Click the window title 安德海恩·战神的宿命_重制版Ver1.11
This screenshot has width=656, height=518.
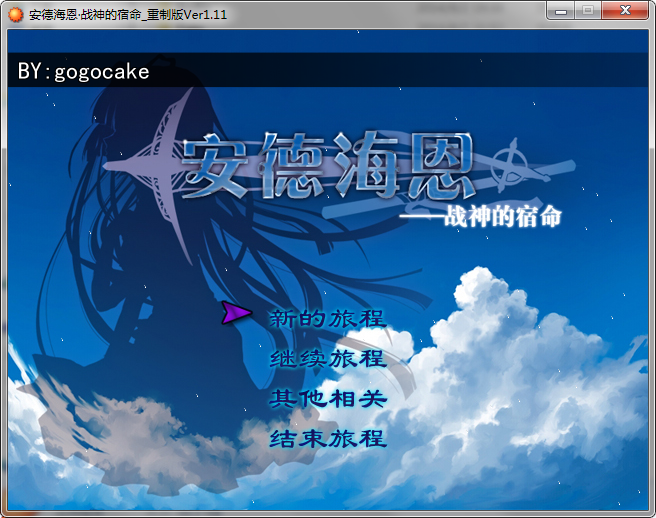click(x=128, y=15)
